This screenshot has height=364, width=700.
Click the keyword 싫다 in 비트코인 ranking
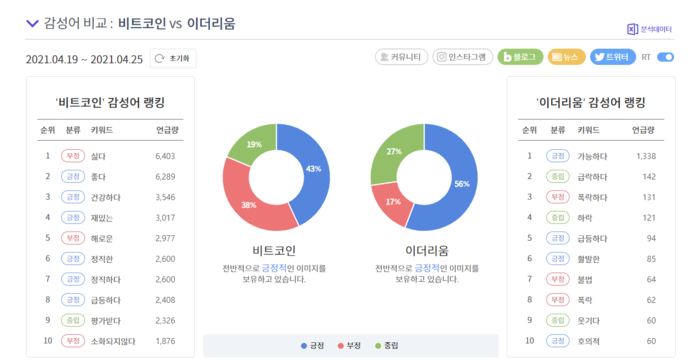pos(98,156)
